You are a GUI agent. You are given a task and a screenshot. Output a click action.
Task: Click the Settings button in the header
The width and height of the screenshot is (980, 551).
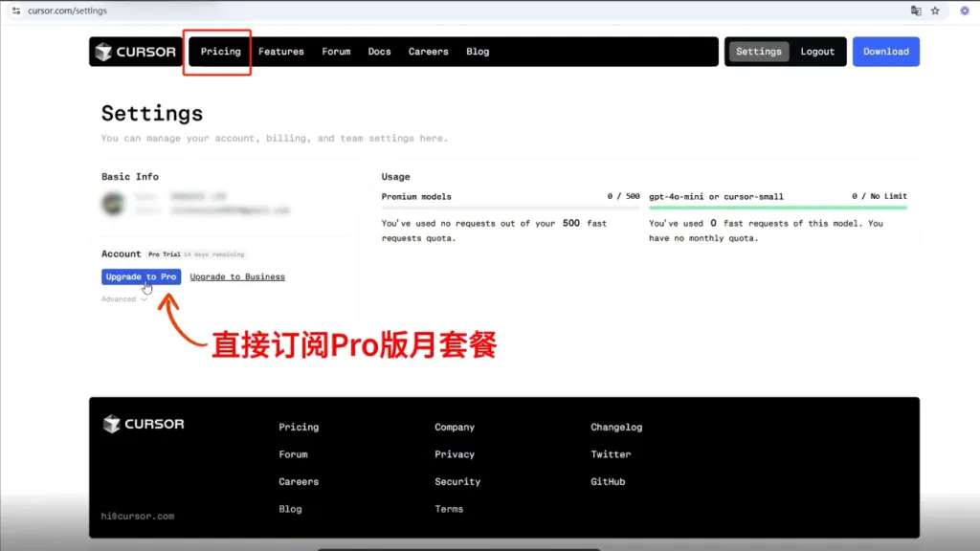tap(759, 52)
